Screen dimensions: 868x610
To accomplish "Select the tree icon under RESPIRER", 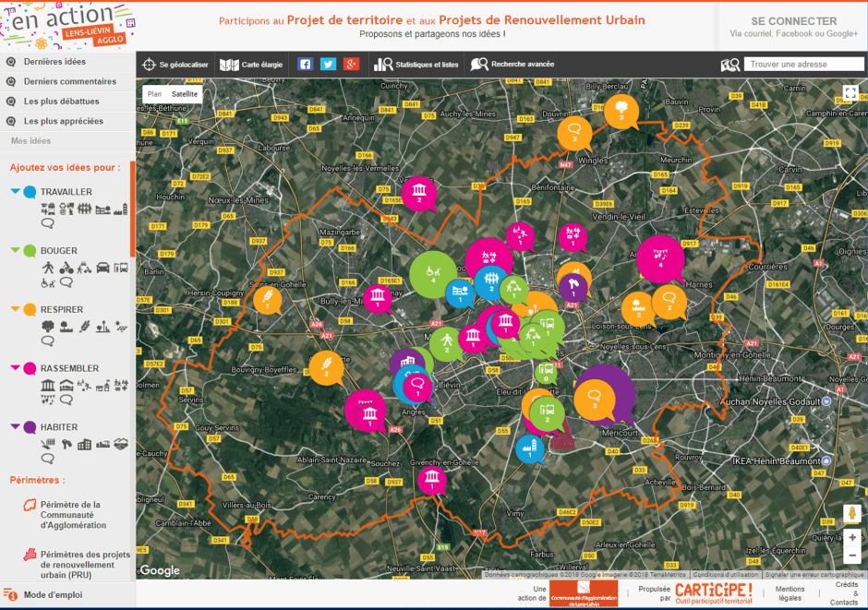I will (x=47, y=327).
